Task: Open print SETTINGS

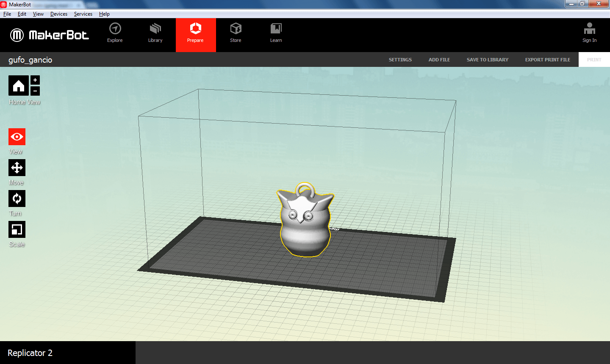Action: [400, 60]
